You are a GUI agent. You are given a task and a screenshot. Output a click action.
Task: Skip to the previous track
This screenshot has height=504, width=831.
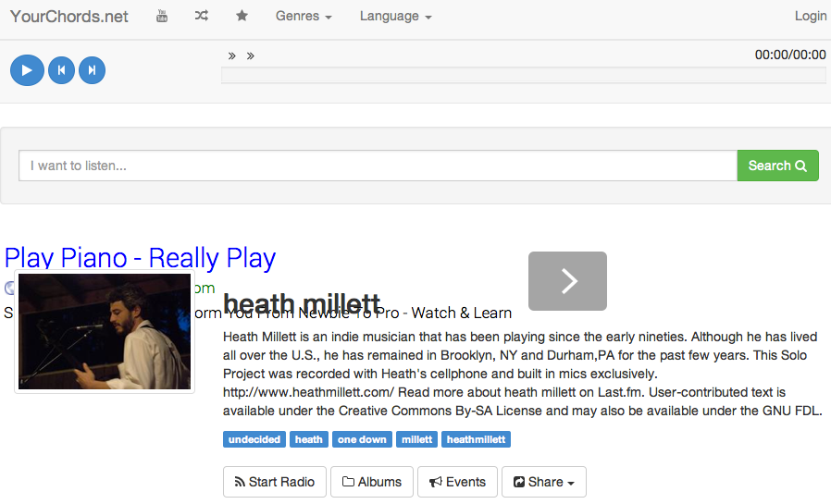coord(61,70)
